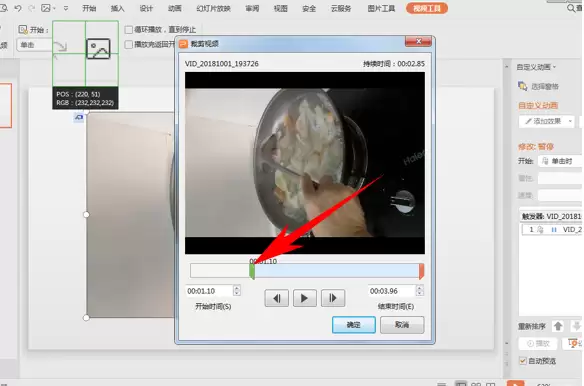The height and width of the screenshot is (386, 584).
Task: Step to the next frame
Action: coord(333,298)
